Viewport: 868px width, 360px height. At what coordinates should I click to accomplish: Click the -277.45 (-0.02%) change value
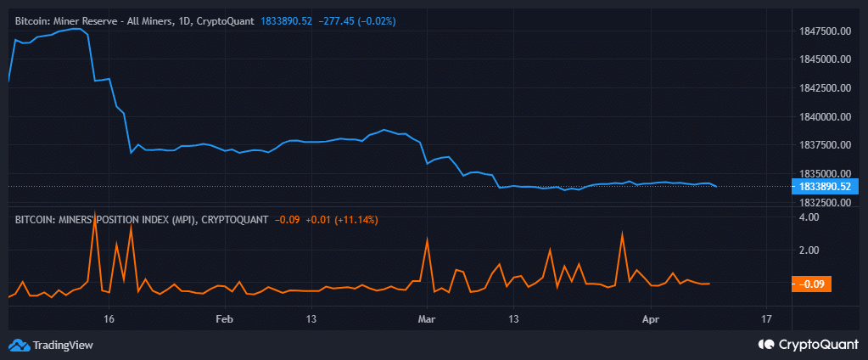(x=357, y=20)
